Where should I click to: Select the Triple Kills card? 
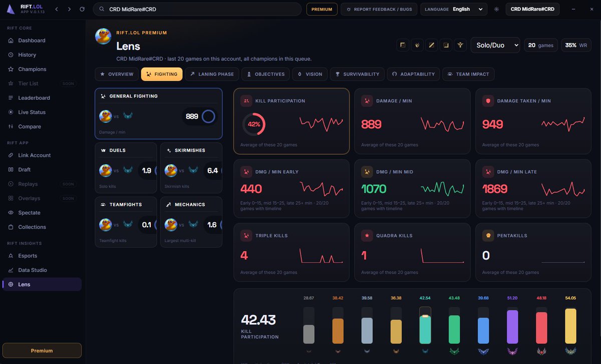291,252
